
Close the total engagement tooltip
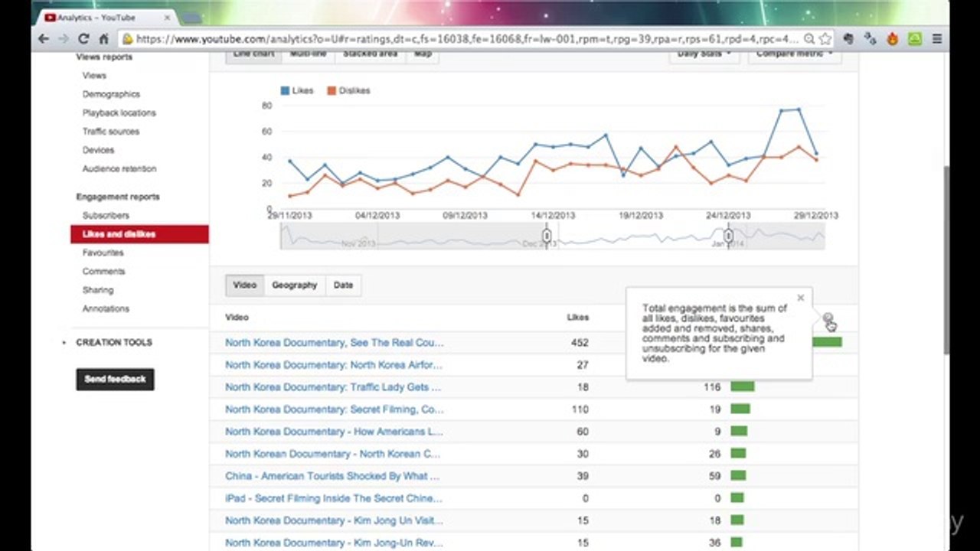pyautogui.click(x=801, y=298)
